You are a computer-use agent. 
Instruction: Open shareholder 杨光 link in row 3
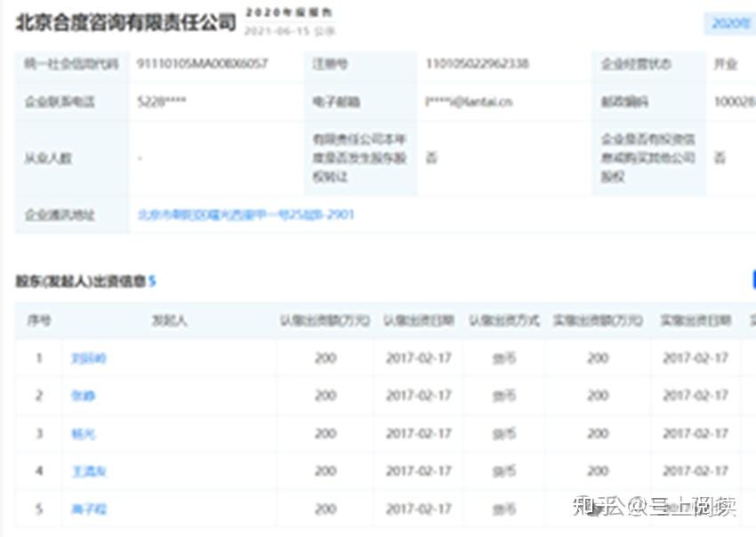84,434
